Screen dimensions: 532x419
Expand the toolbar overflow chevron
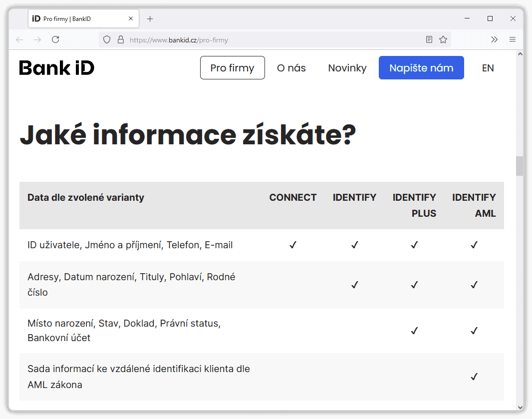click(x=494, y=40)
